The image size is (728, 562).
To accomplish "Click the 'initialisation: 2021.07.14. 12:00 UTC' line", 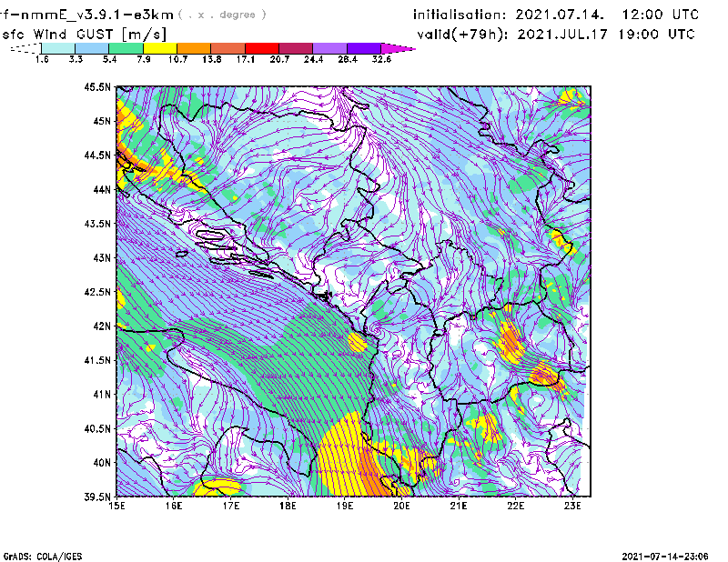I will (556, 15).
